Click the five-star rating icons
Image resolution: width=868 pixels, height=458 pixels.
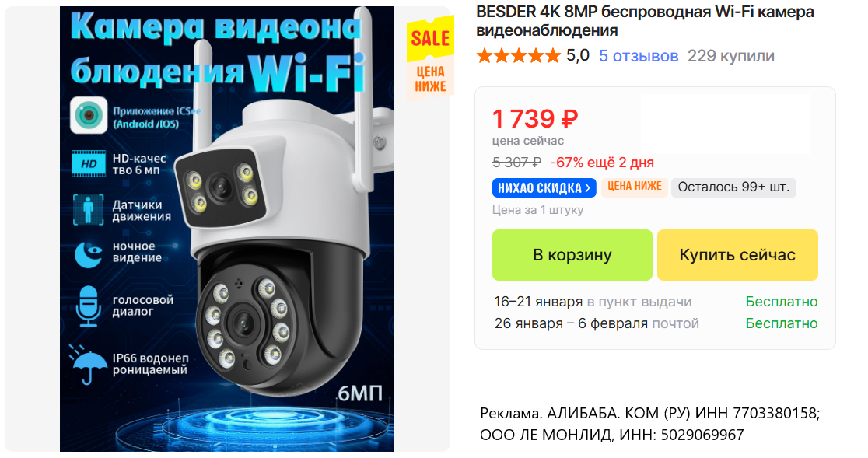tap(519, 56)
